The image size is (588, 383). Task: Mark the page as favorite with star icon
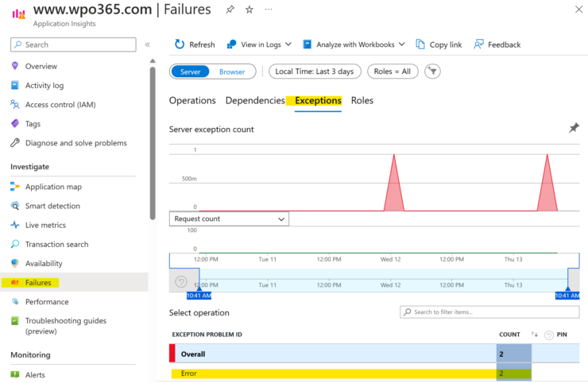pyautogui.click(x=250, y=10)
